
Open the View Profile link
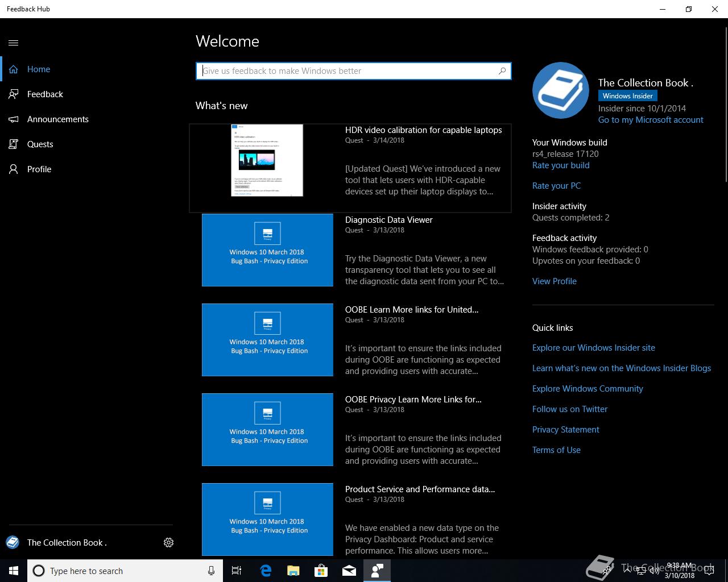(555, 281)
